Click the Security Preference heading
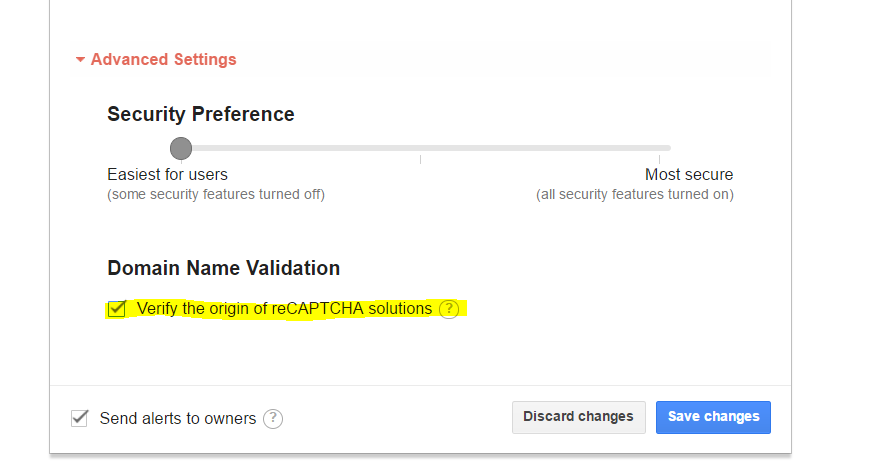This screenshot has width=894, height=475. pos(201,115)
